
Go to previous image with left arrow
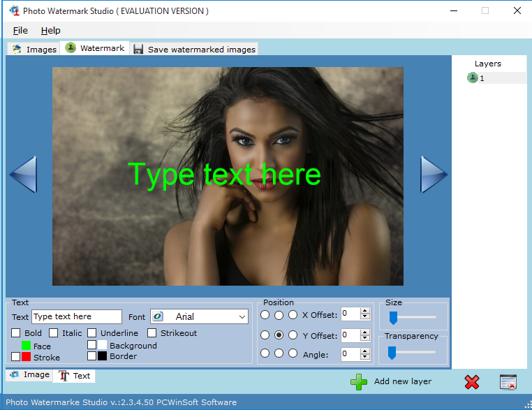tap(22, 175)
